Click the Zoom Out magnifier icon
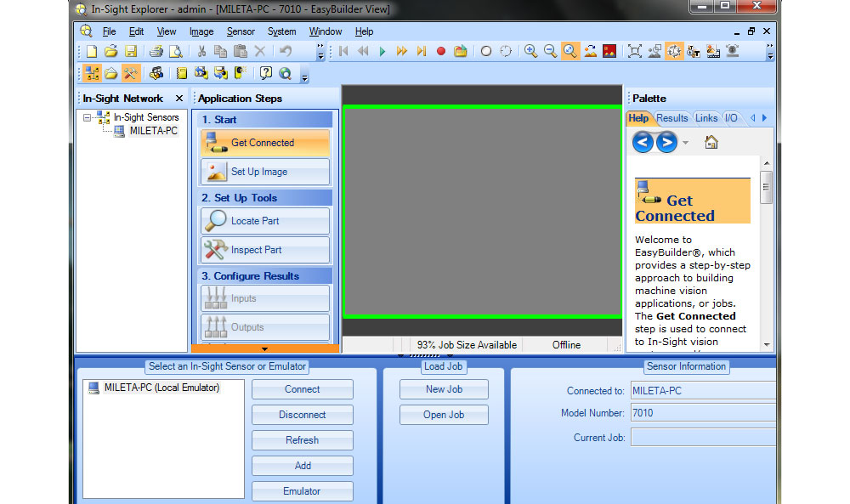The height and width of the screenshot is (504, 850). (550, 52)
